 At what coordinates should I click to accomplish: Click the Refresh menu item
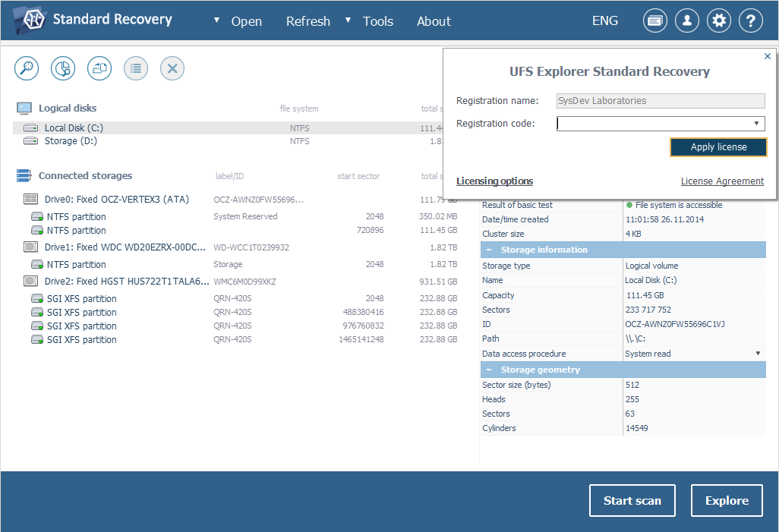pos(308,21)
